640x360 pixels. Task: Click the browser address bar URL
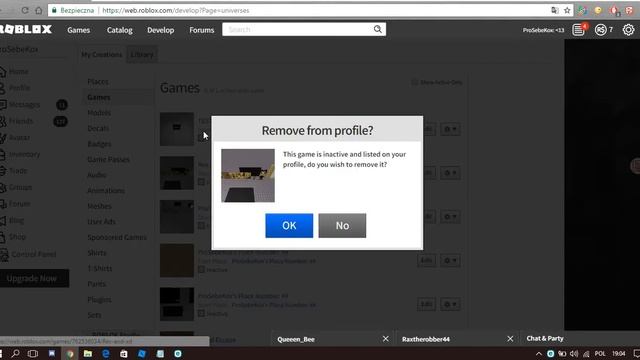point(176,11)
